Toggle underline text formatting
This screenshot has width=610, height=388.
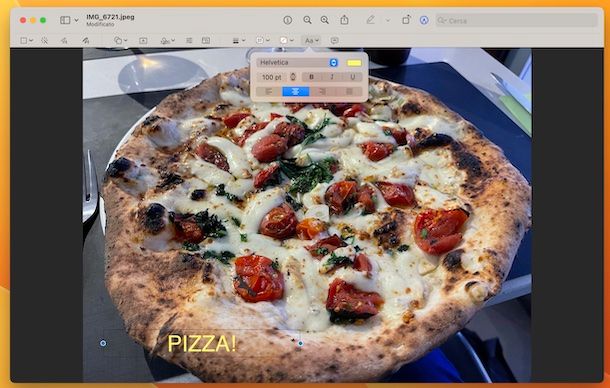click(353, 77)
